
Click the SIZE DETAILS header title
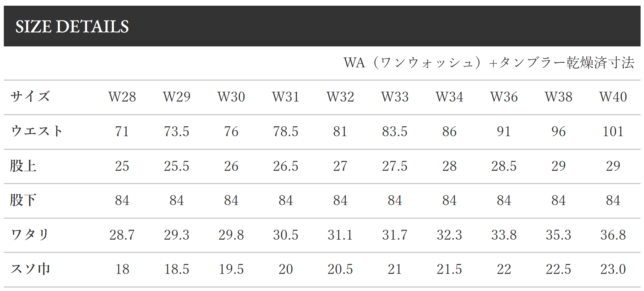coord(72,27)
